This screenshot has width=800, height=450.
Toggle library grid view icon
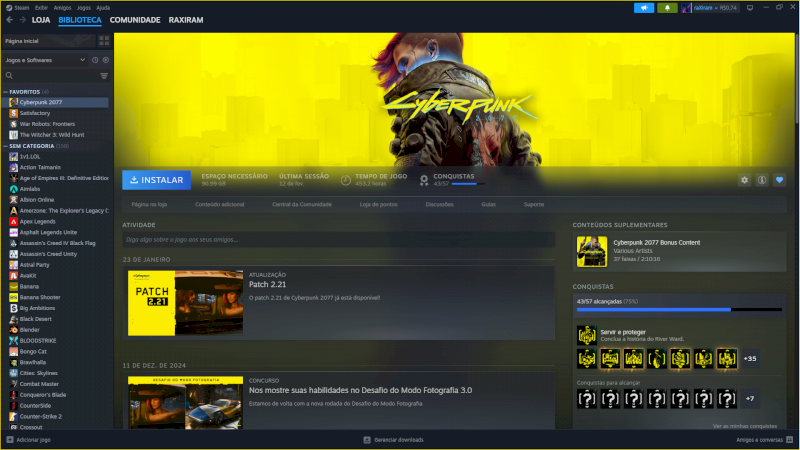point(104,41)
